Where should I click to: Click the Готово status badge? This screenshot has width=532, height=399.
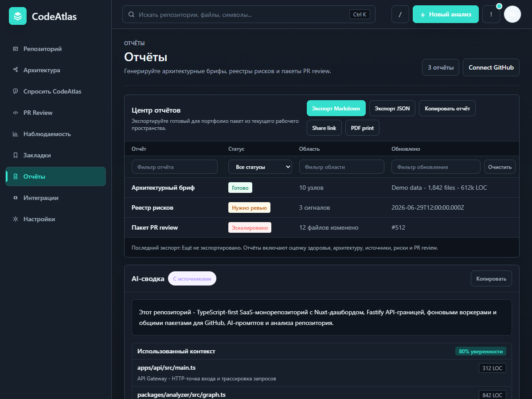pyautogui.click(x=240, y=188)
